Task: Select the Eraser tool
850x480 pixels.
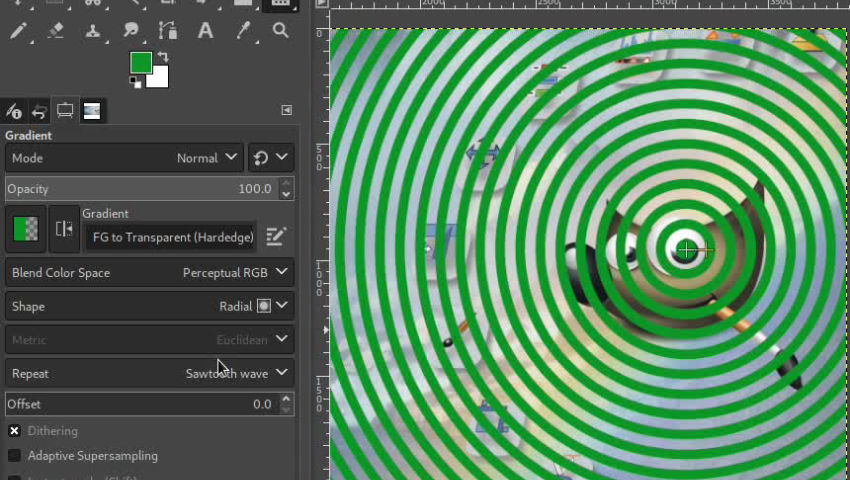Action: 56,30
